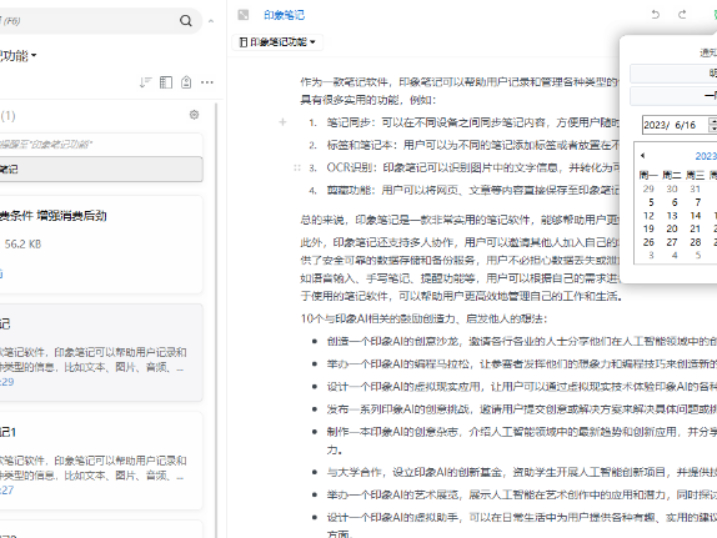The height and width of the screenshot is (538, 717).
Task: Pick day 20 in the calendar
Action: pyautogui.click(x=672, y=229)
